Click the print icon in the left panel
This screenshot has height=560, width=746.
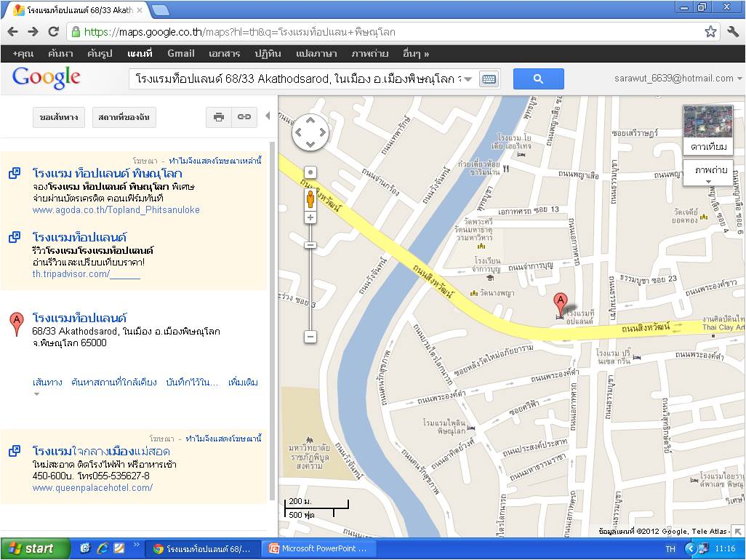click(219, 117)
